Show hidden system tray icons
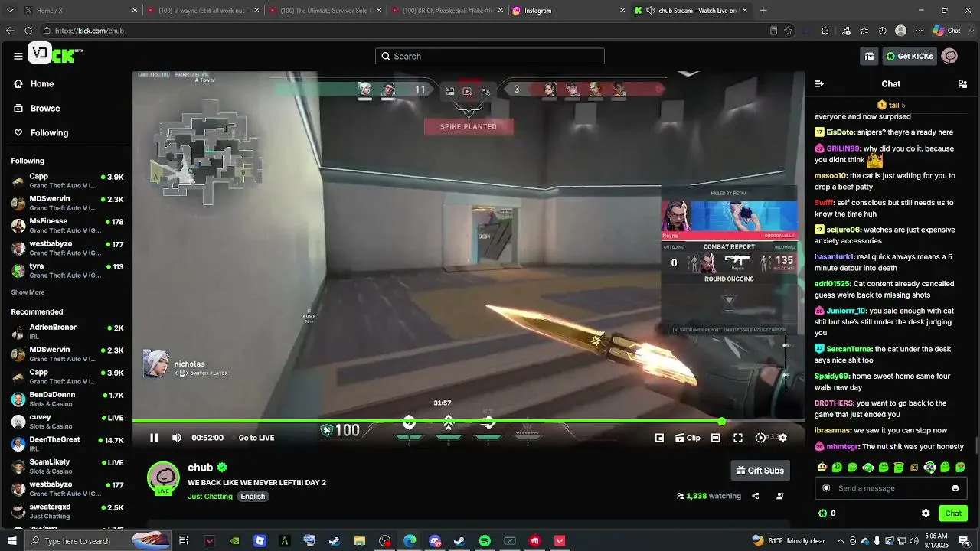This screenshot has height=551, width=980. 840,541
